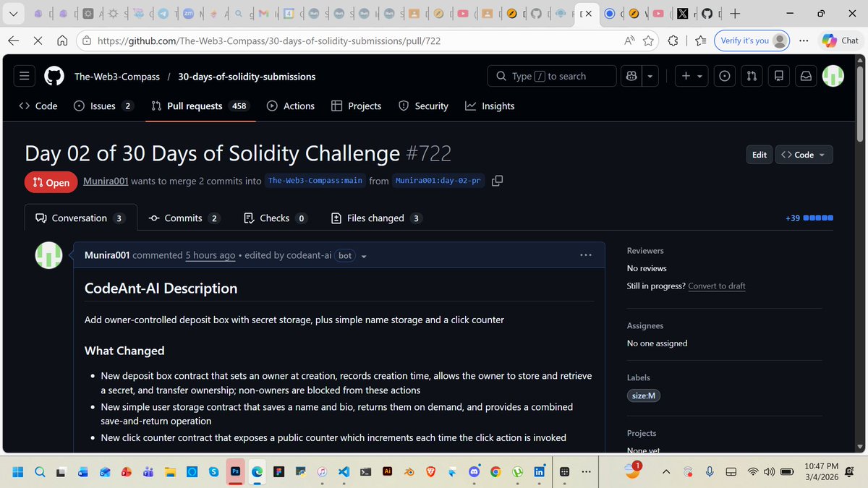The height and width of the screenshot is (488, 868).
Task: Open the GitHub Copilot chat icon
Action: click(x=631, y=76)
